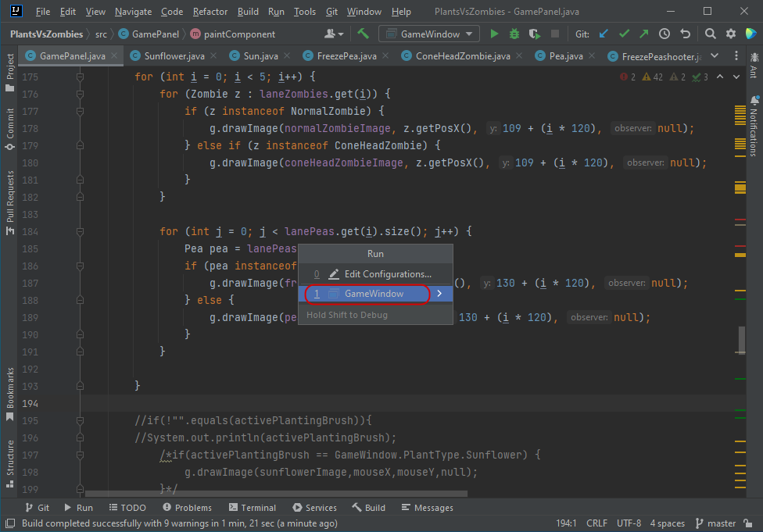Switch to Sunflower.java tab
The image size is (763, 532).
(174, 56)
